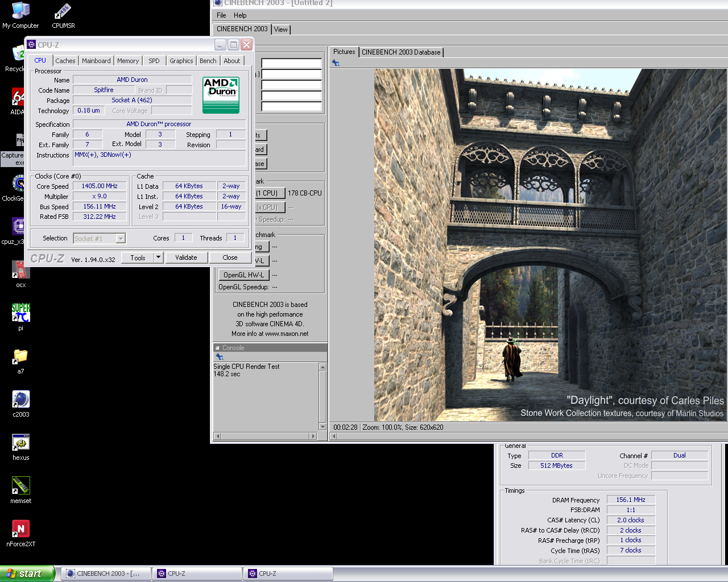Select the AIDA64 desktop shortcut
The image size is (728, 582).
pyautogui.click(x=17, y=102)
